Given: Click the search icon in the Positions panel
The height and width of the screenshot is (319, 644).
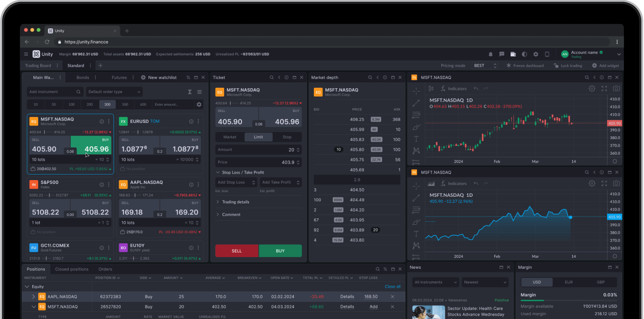Looking at the screenshot, I should click(x=378, y=269).
